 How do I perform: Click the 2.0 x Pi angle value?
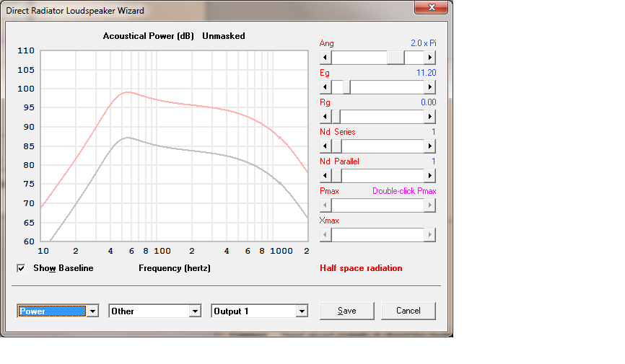tap(424, 43)
